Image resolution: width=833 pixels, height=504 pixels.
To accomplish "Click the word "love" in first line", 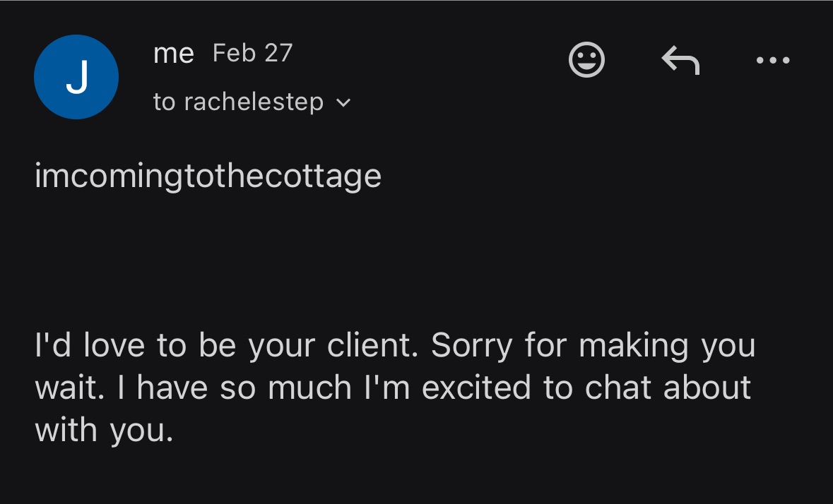I will [115, 345].
